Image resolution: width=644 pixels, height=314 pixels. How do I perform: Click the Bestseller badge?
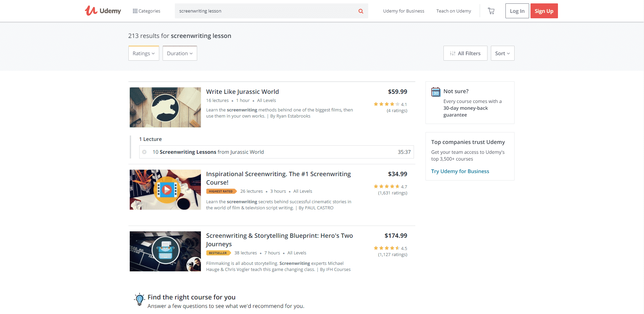[x=218, y=253]
